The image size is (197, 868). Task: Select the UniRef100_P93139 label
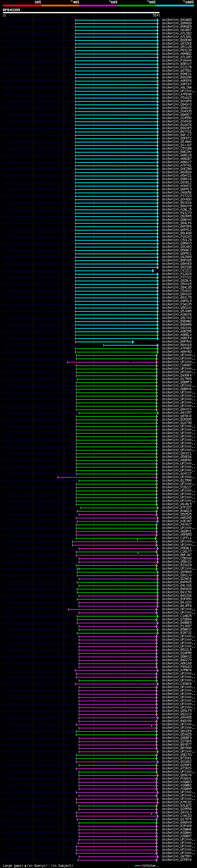click(177, 50)
